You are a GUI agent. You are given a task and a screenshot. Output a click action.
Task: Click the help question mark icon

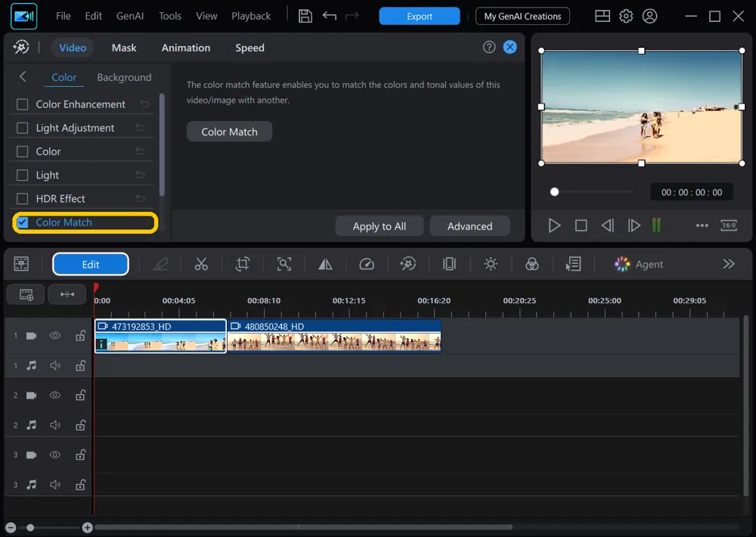point(489,47)
